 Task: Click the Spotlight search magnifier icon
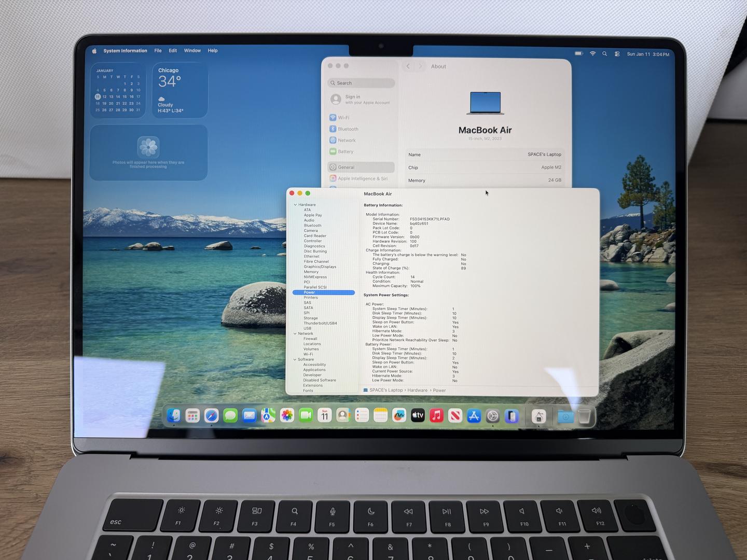coord(604,54)
